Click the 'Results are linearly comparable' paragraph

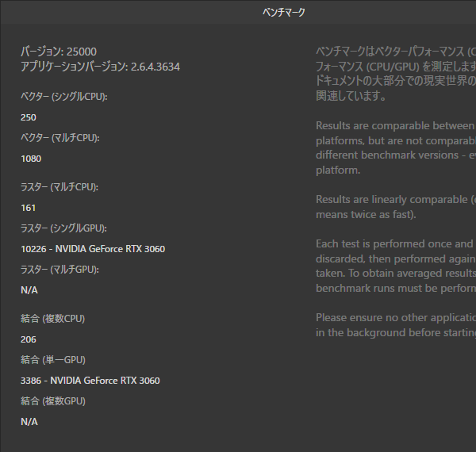pyautogui.click(x=395, y=207)
